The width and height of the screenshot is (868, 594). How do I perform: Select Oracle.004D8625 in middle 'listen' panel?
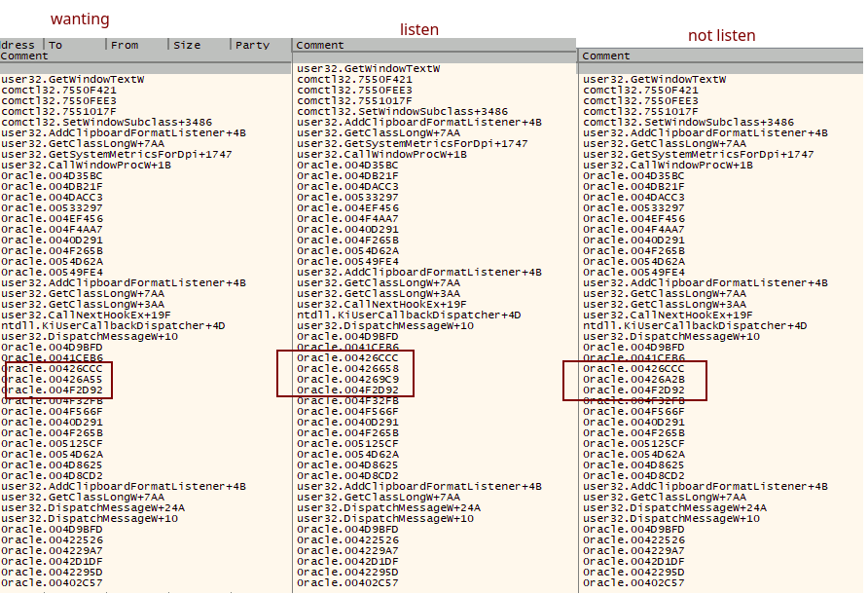click(x=347, y=464)
